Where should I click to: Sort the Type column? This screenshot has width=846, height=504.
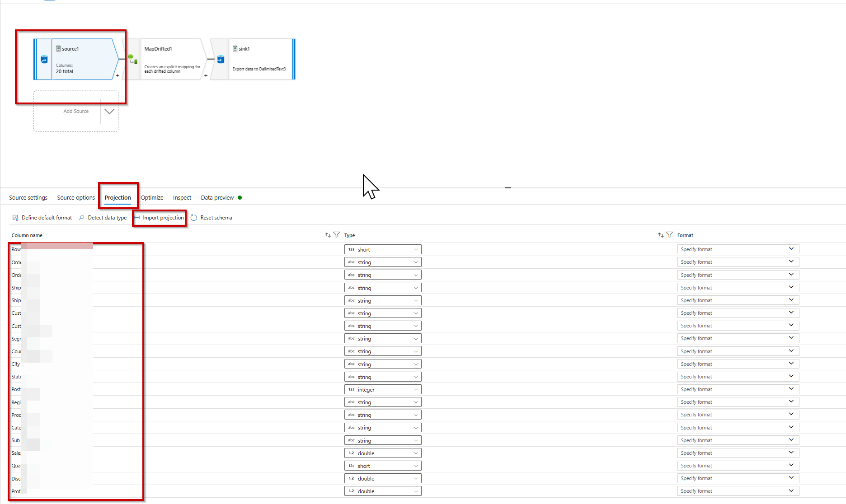pyautogui.click(x=661, y=235)
